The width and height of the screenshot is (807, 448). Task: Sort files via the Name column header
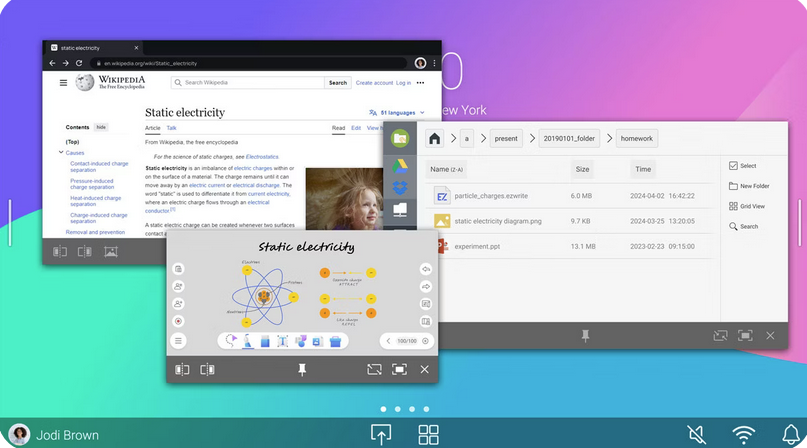(446, 169)
